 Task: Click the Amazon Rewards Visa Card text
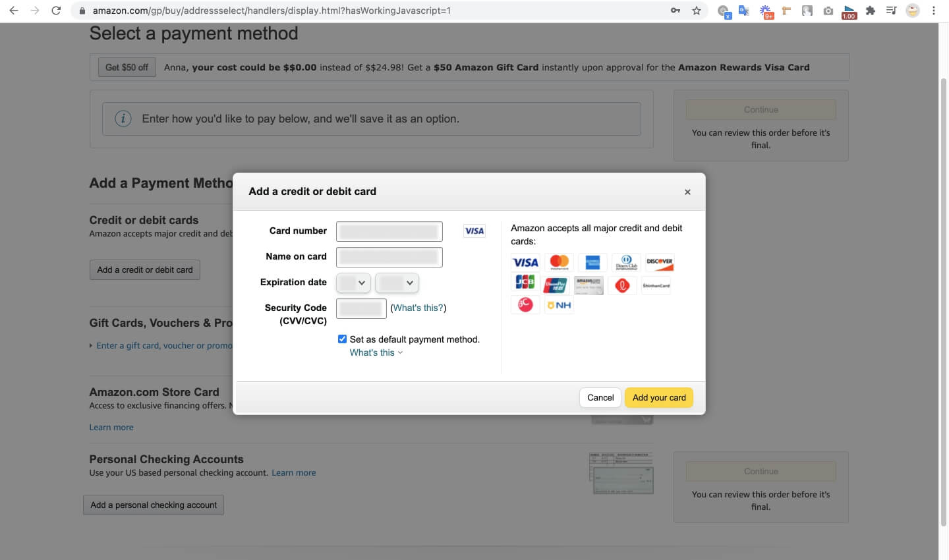tap(743, 67)
